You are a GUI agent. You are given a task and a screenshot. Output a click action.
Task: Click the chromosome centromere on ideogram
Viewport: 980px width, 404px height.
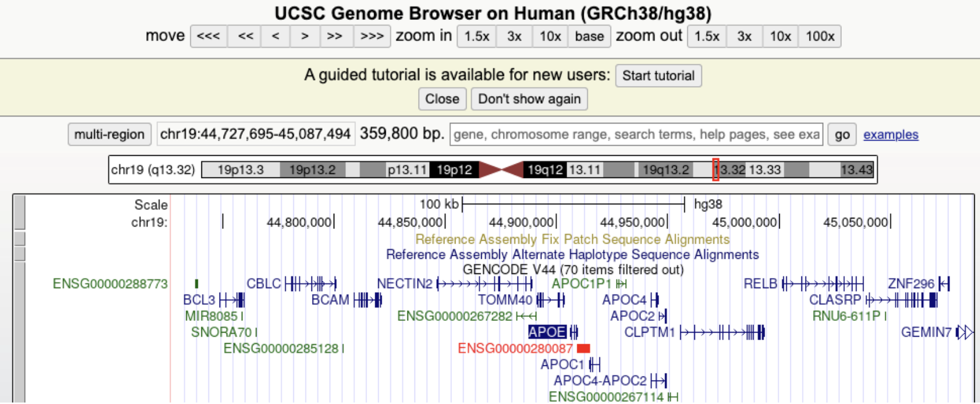(501, 170)
